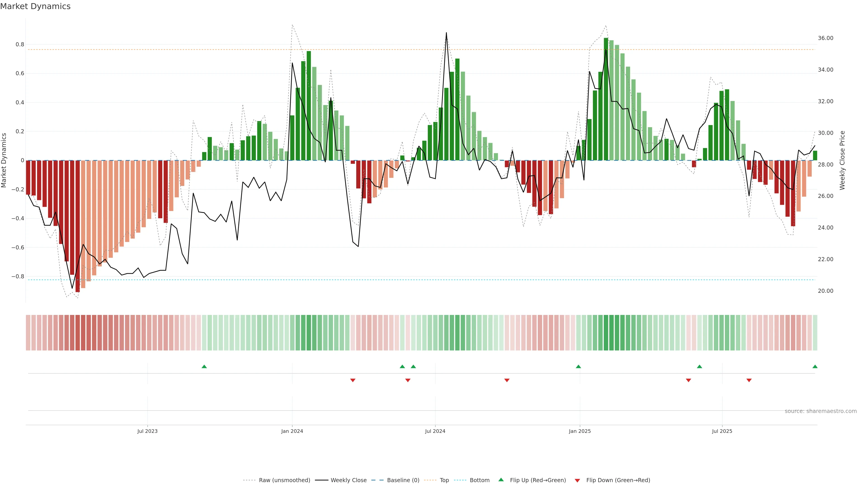Click the source: sharemaestro.com text
868x488 pixels.
click(821, 411)
